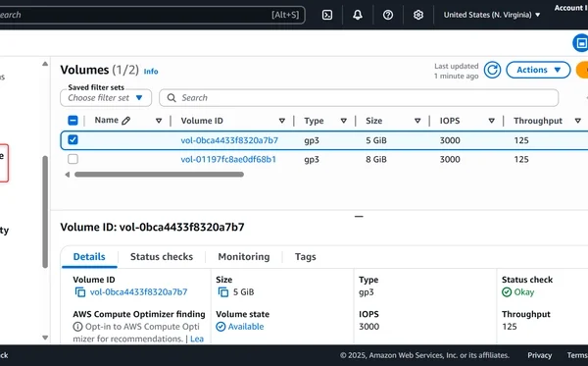The width and height of the screenshot is (588, 366).
Task: Sort by Type column arrow
Action: click(344, 121)
